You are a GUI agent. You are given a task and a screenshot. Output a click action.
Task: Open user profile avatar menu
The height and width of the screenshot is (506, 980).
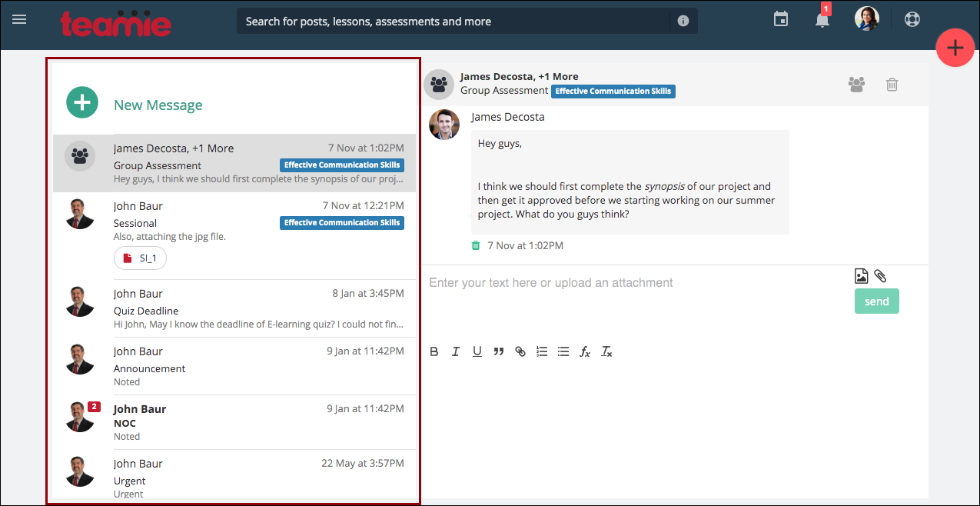[x=867, y=18]
